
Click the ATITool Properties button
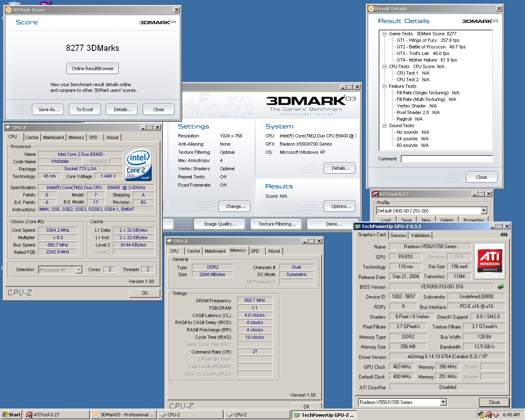(473, 220)
